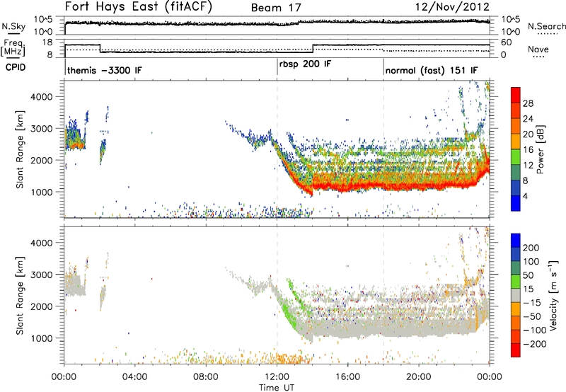Select the "4" tick on Power colorbar
This screenshot has width=566, height=392.
point(526,196)
